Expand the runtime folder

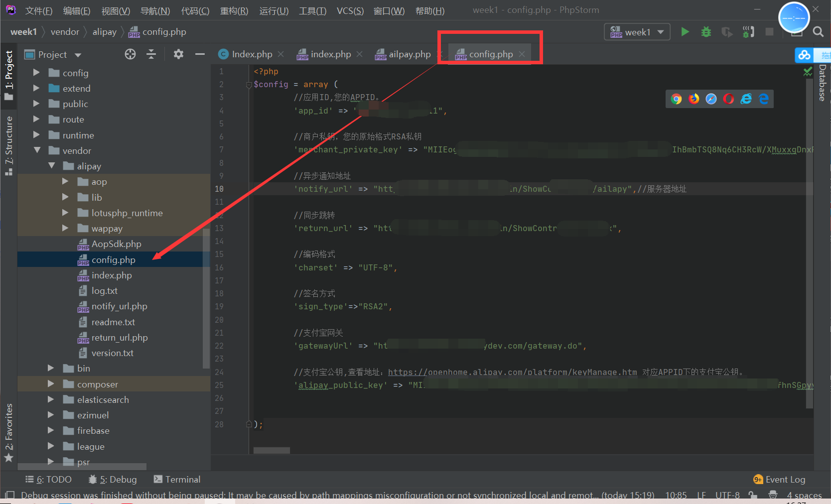(36, 135)
